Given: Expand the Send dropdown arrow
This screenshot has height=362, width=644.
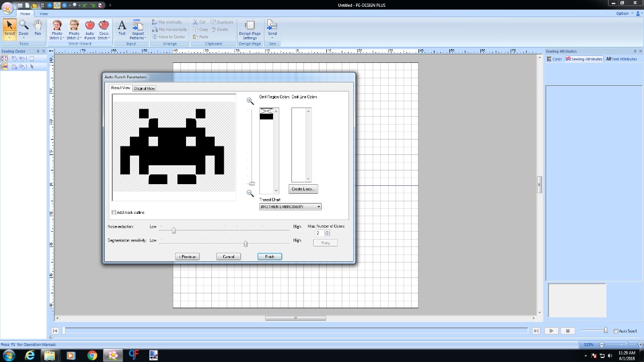Looking at the screenshot, I should click(272, 38).
